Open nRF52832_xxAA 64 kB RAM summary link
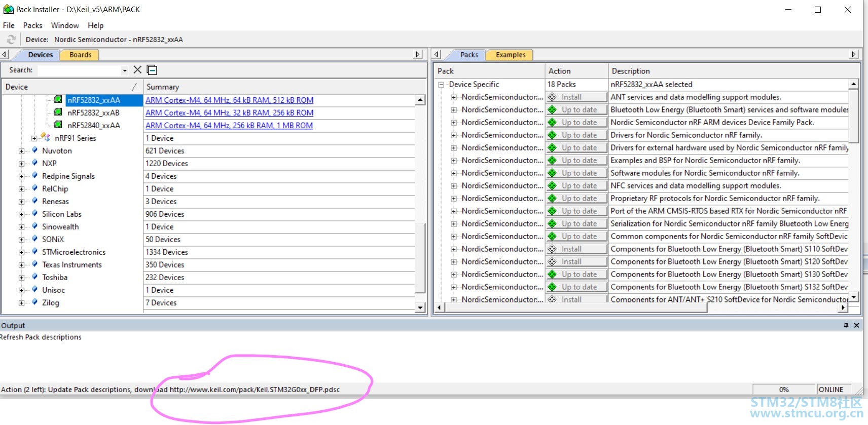 (x=229, y=100)
